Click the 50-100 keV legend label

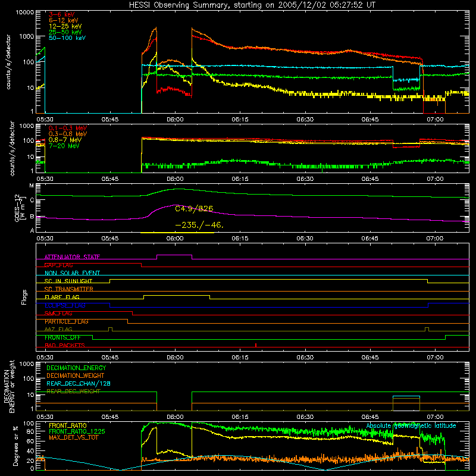67,38
